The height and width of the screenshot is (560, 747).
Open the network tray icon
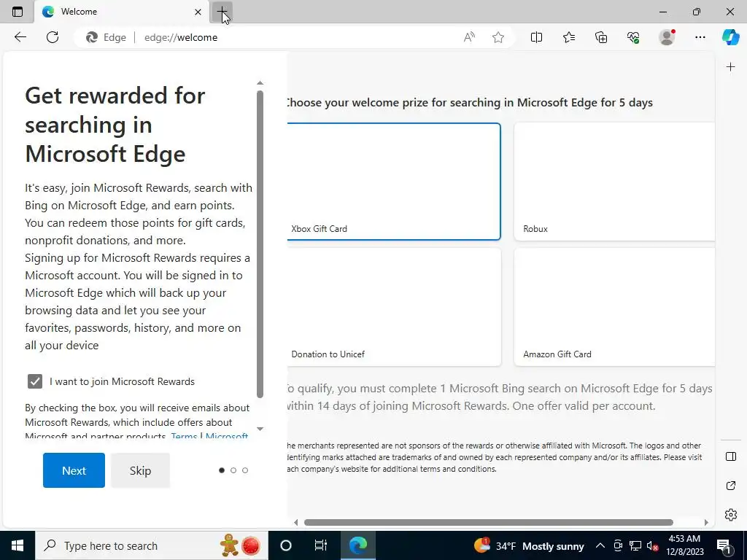coord(635,545)
